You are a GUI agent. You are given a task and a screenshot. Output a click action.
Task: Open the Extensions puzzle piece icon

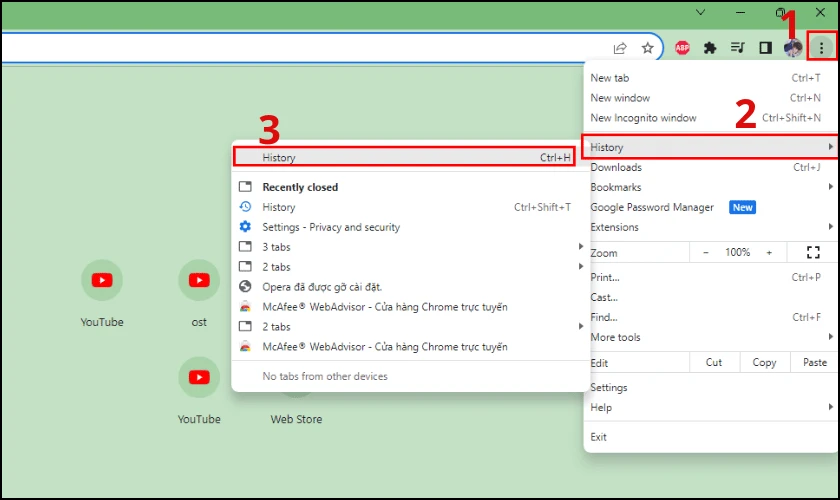[710, 48]
